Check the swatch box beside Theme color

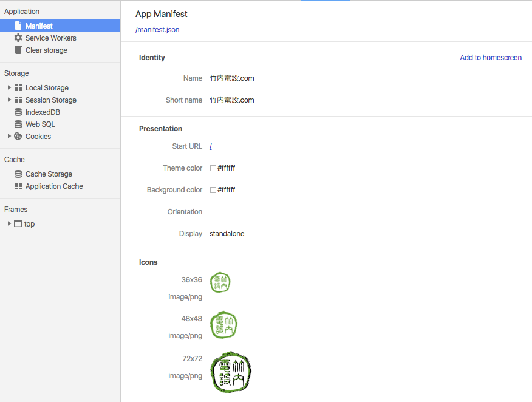(214, 168)
